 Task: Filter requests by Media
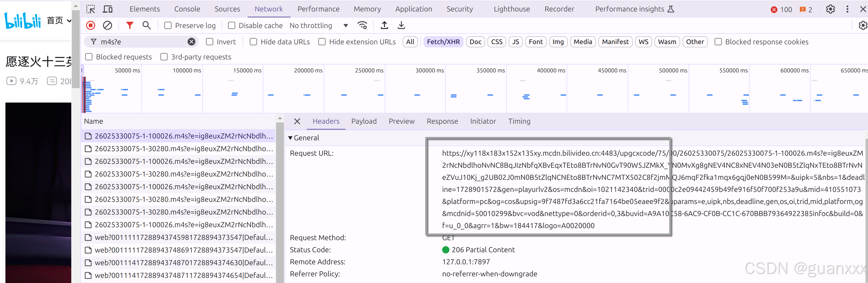[583, 42]
